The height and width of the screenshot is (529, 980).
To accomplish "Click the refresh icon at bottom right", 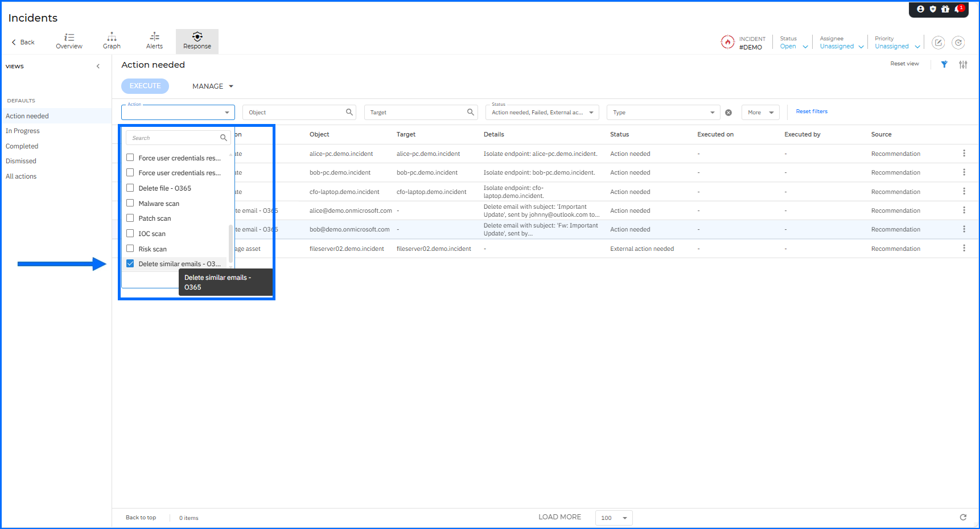I will pos(963,517).
